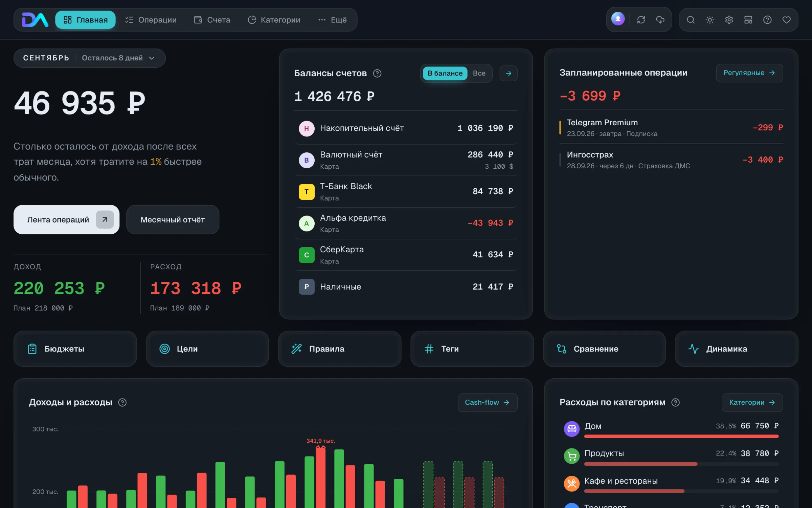Click arrow button next to the Все toggle
The image size is (812, 508).
point(509,73)
